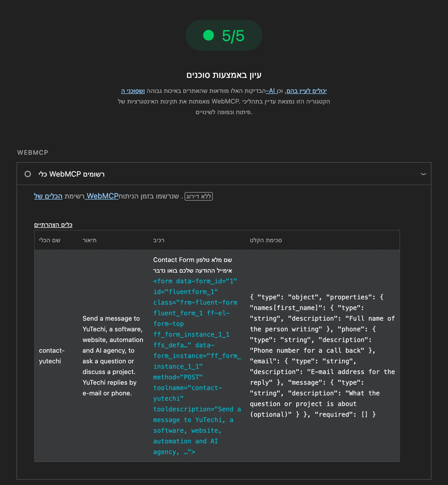The width and height of the screenshot is (448, 485).
Task: Open the 'ושסוכני ה' link
Action: pyautogui.click(x=133, y=91)
